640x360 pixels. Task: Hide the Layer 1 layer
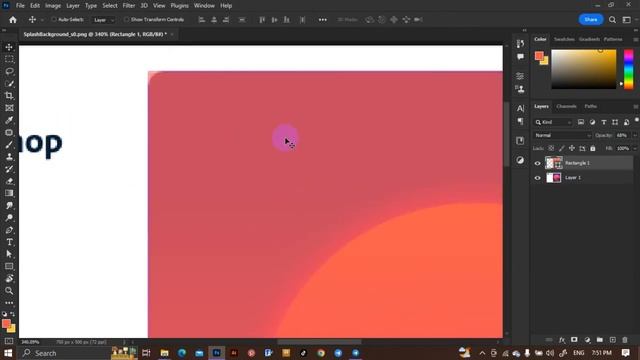537,178
